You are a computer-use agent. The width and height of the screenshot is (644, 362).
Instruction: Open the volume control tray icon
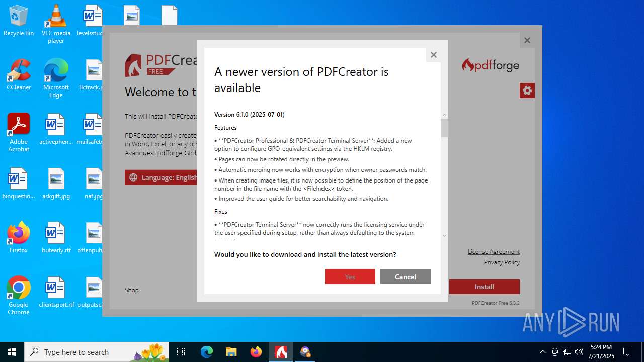579,352
